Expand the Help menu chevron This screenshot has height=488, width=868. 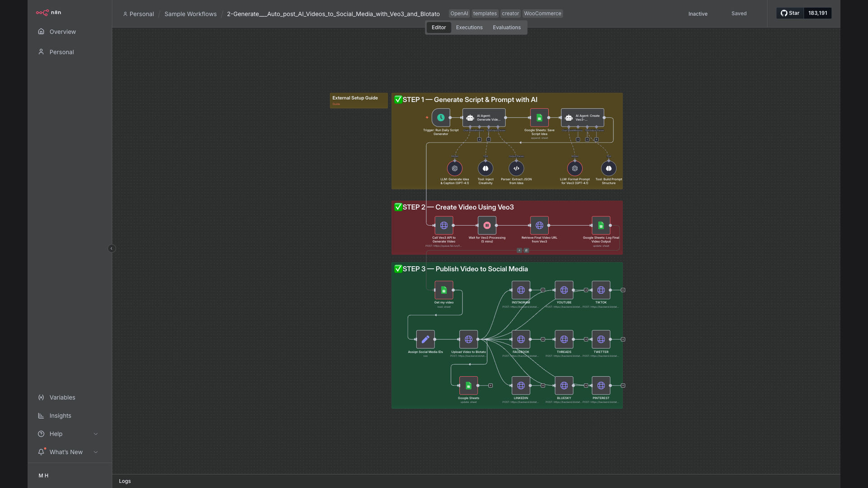pyautogui.click(x=95, y=434)
